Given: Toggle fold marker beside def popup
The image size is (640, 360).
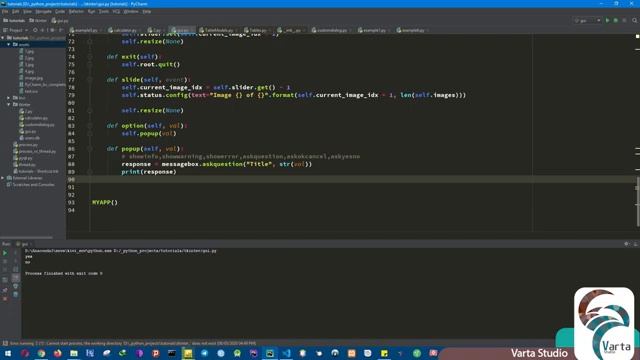Looking at the screenshot, I should (90, 149).
